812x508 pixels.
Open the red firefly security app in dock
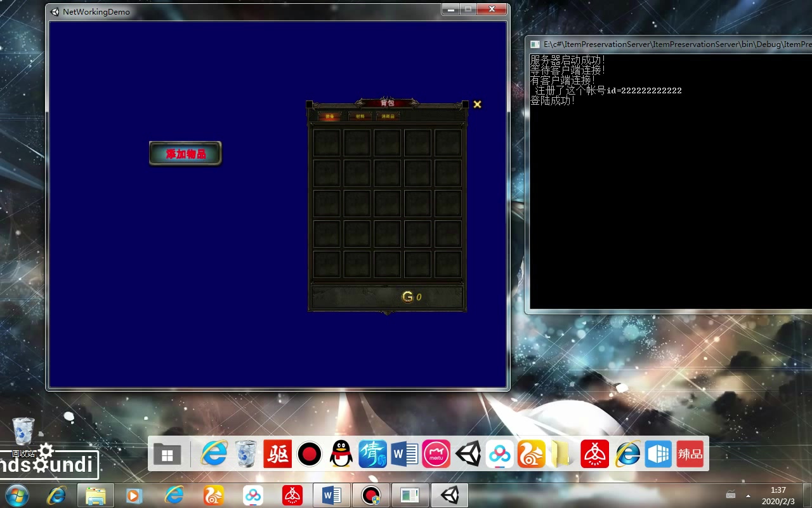click(x=594, y=454)
